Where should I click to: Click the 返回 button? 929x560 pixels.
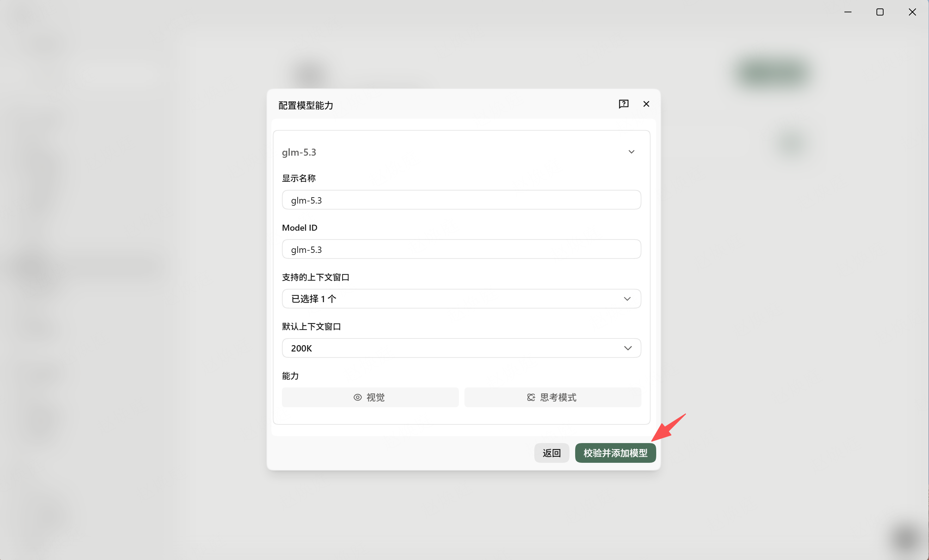pyautogui.click(x=552, y=453)
